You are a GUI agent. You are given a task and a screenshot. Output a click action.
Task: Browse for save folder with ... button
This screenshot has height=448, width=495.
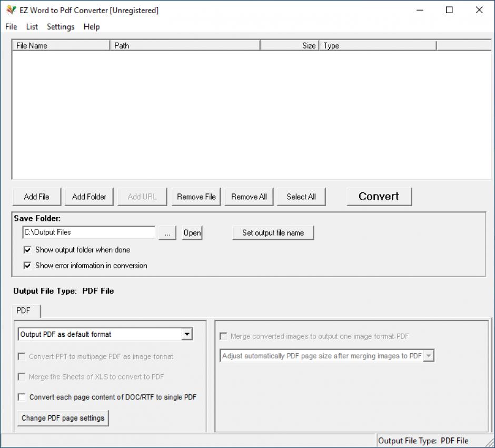(167, 233)
